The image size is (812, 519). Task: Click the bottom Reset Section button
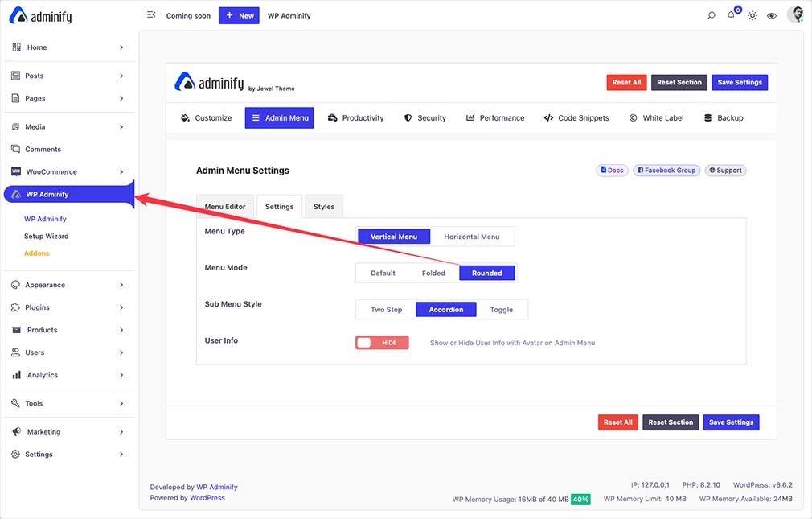click(671, 422)
